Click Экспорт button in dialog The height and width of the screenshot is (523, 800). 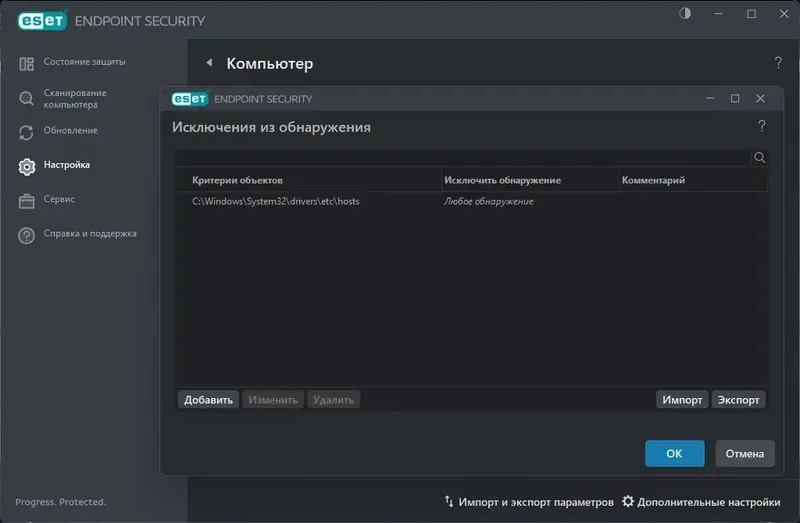click(738, 400)
